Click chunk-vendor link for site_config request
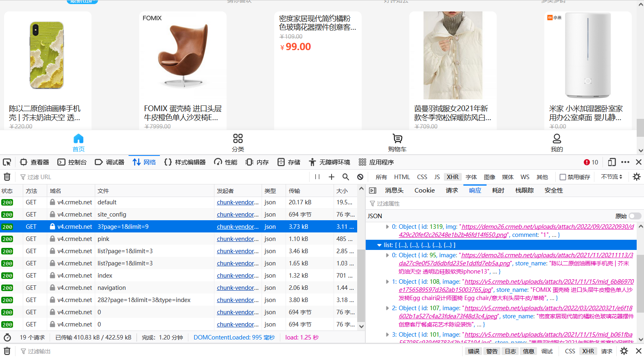This screenshot has width=644, height=357. point(238,215)
